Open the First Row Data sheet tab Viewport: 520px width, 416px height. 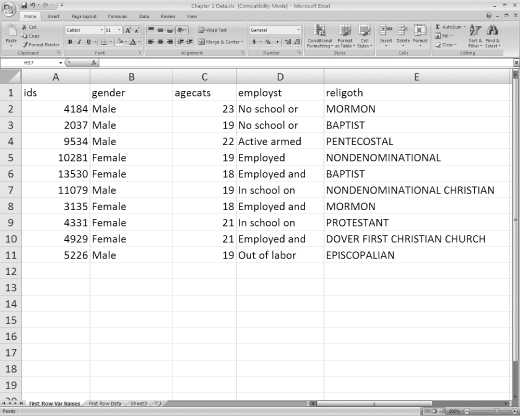tap(105, 404)
